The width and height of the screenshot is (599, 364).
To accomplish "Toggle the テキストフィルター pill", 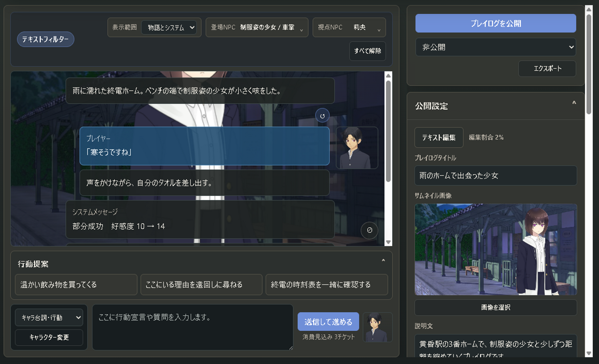I will (45, 40).
